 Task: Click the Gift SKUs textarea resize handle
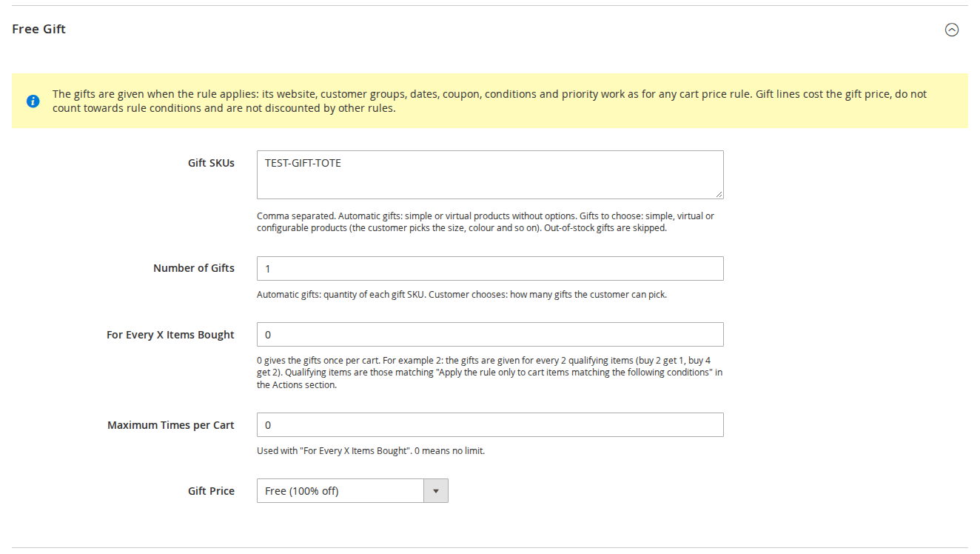coord(719,194)
